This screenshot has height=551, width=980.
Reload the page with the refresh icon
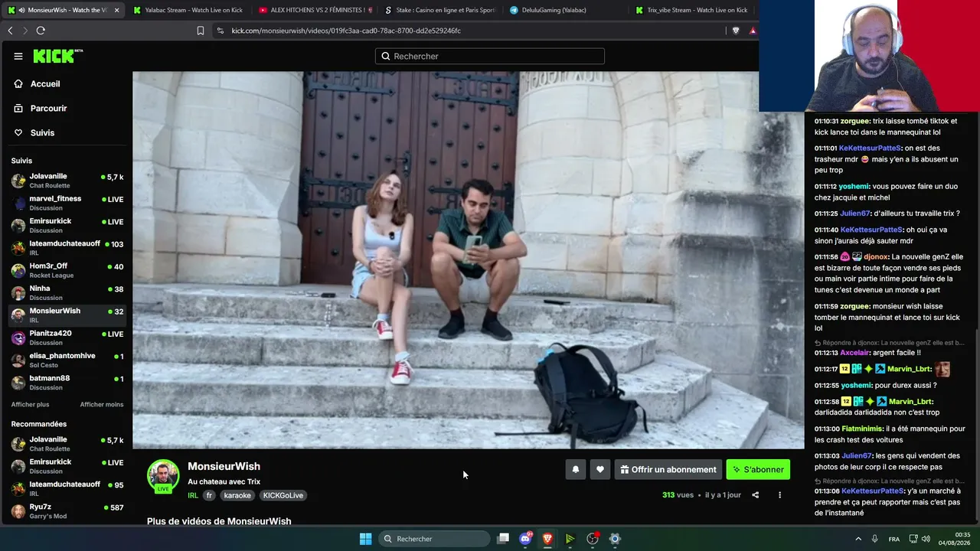coord(41,31)
